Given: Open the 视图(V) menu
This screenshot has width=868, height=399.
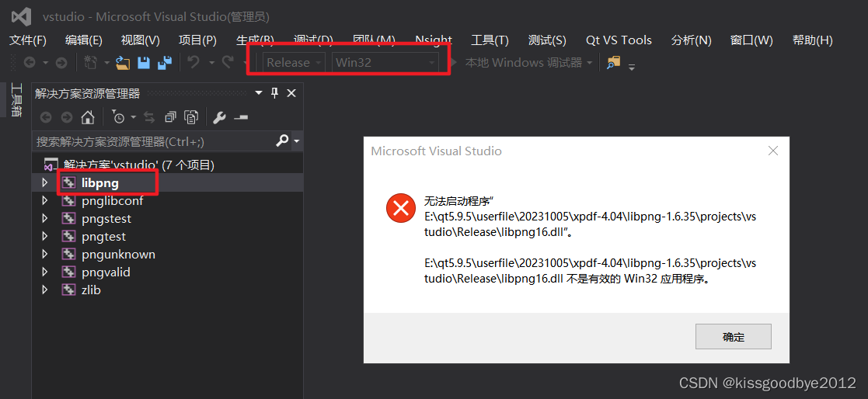Looking at the screenshot, I should coord(141,40).
